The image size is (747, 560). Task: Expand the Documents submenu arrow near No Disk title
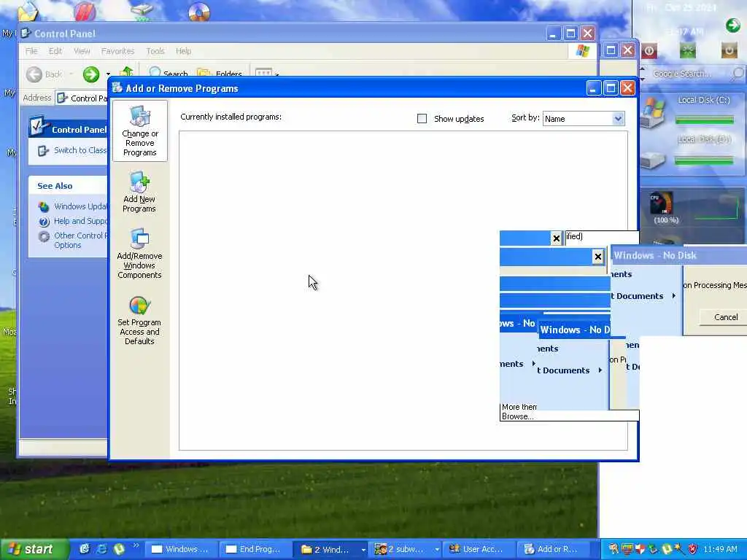click(x=673, y=296)
